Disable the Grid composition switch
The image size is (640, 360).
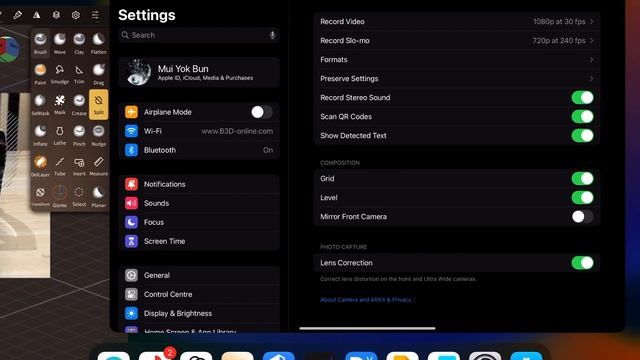(x=582, y=178)
